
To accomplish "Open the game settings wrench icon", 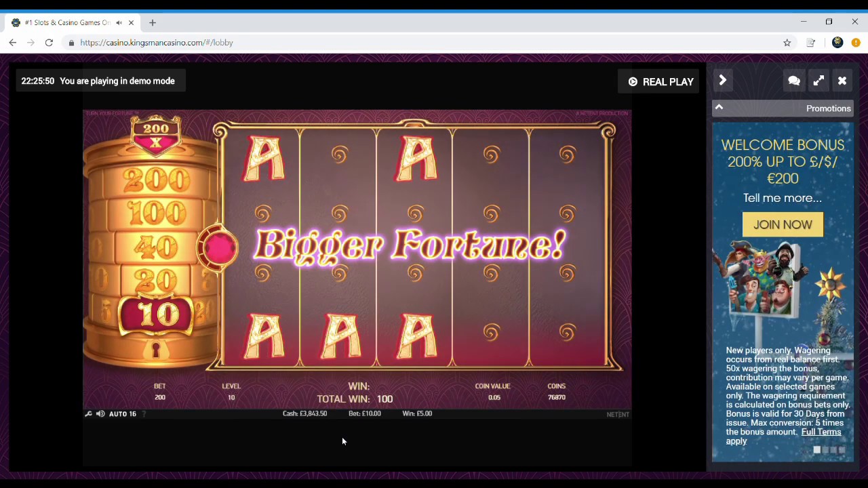I will (x=88, y=413).
